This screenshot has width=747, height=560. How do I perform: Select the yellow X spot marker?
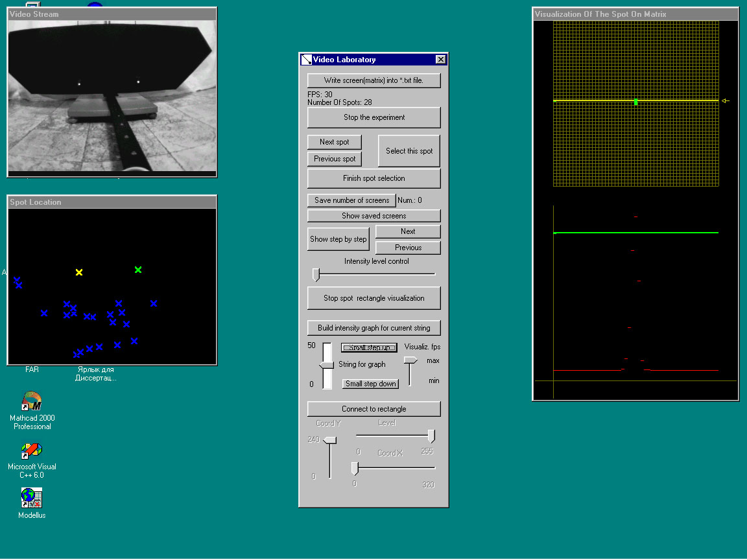coord(79,272)
